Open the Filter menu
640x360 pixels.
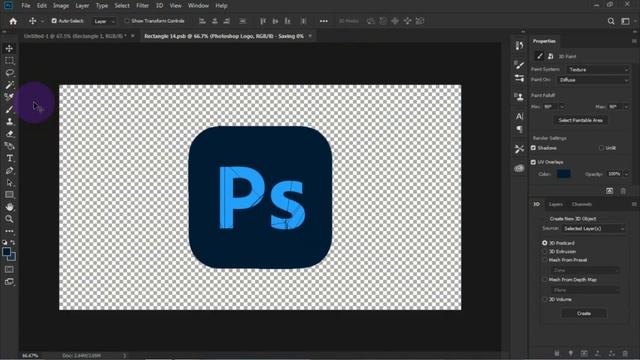point(142,6)
